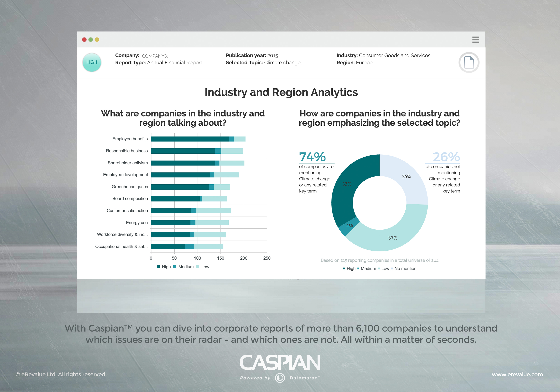This screenshot has height=392, width=560.
Task: Click the Shareholder activism bar
Action: pos(198,163)
